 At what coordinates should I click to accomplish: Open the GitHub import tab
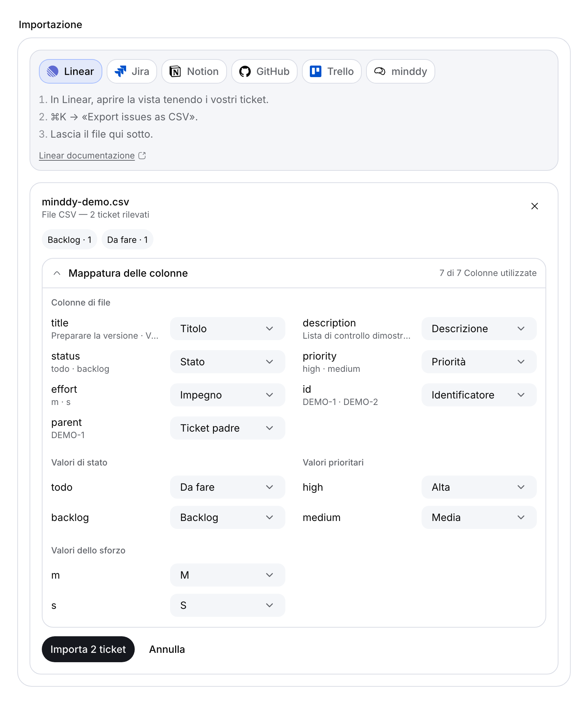[x=264, y=71]
